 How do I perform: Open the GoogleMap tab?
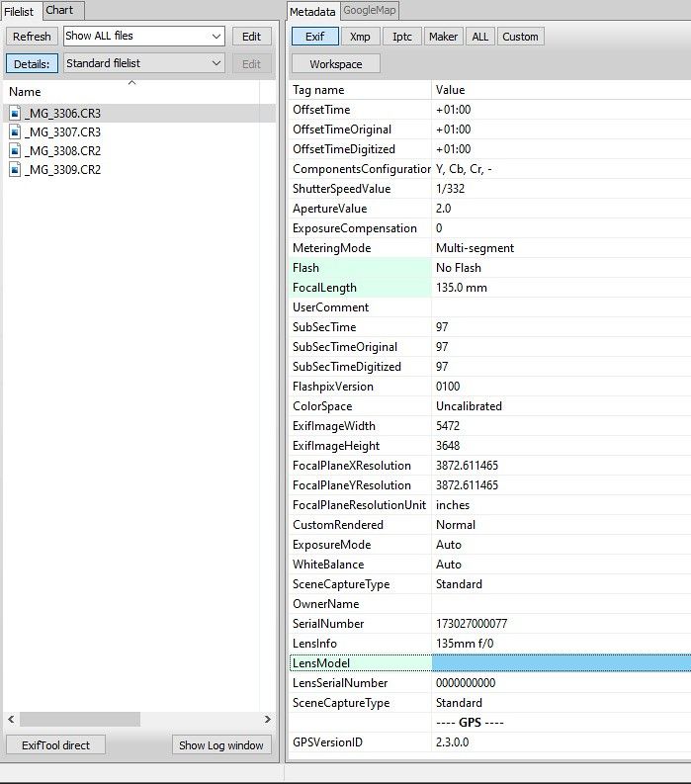pos(369,11)
